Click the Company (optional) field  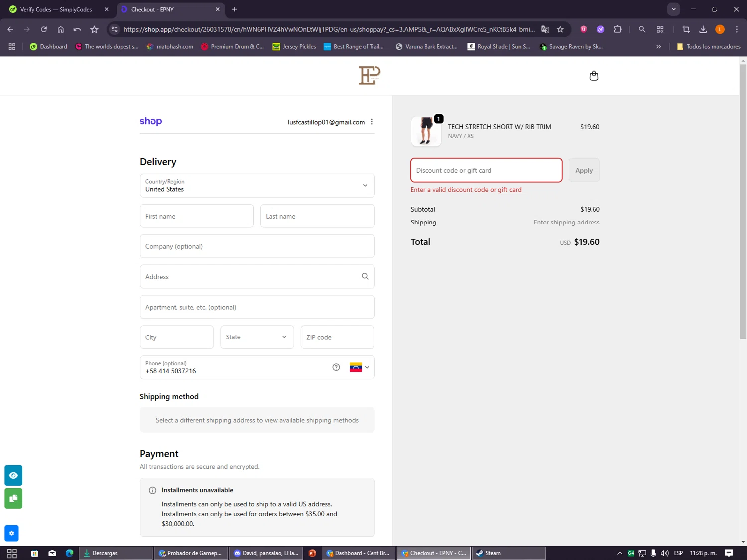(257, 246)
